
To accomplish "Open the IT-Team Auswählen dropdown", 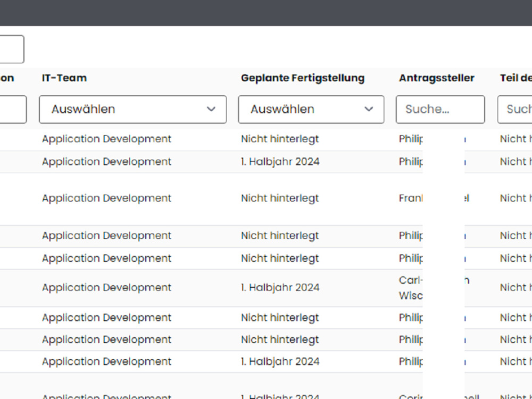I will (132, 109).
